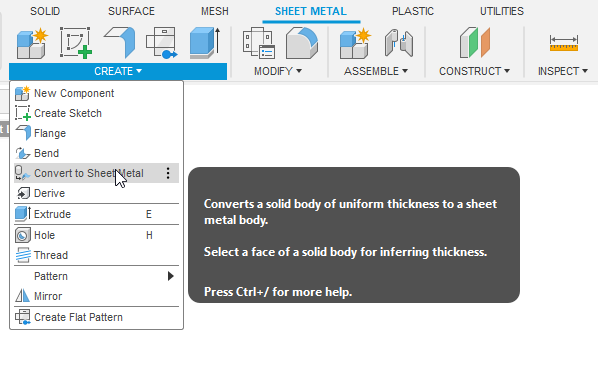Select Hole from the Create menu
The image size is (598, 370).
[x=96, y=235]
